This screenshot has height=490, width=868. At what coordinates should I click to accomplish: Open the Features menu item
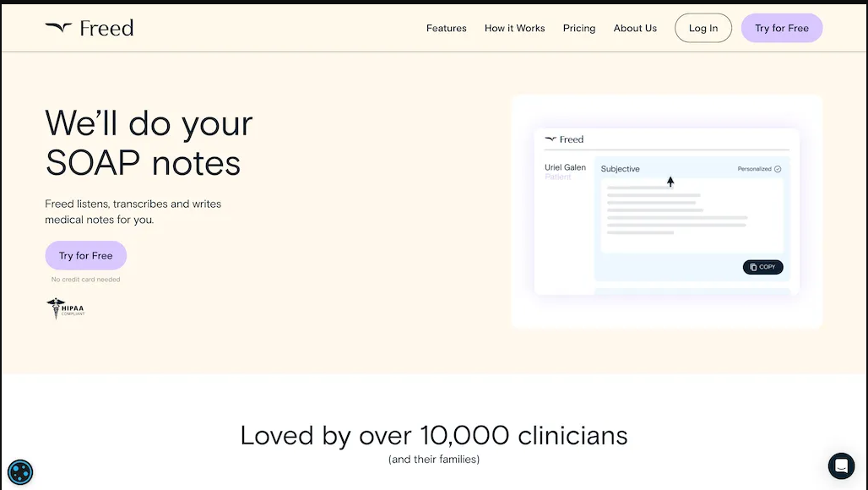(446, 28)
